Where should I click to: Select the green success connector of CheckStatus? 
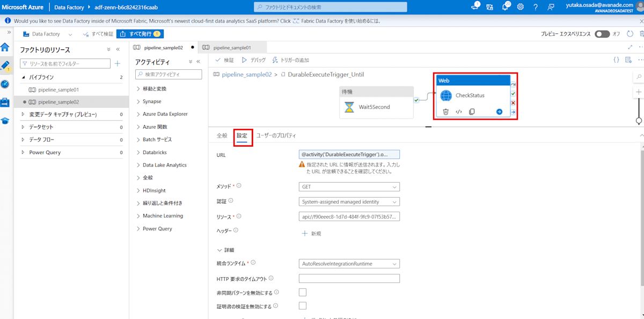point(514,93)
